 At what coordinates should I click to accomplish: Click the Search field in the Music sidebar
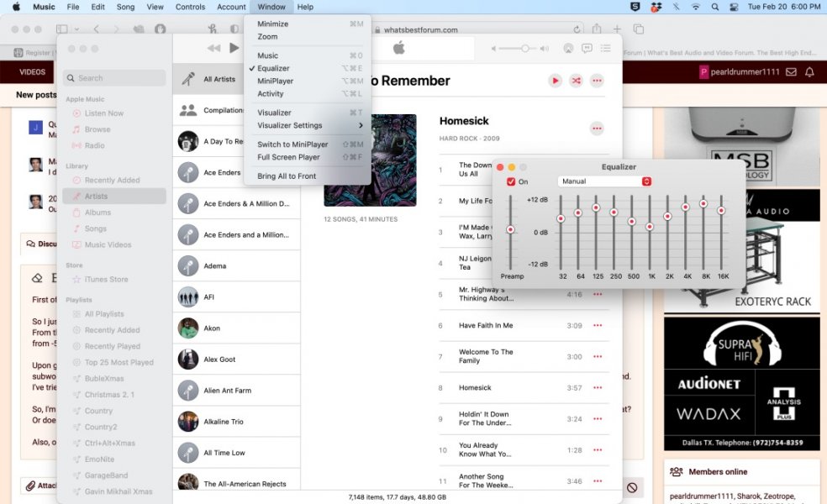pyautogui.click(x=113, y=77)
